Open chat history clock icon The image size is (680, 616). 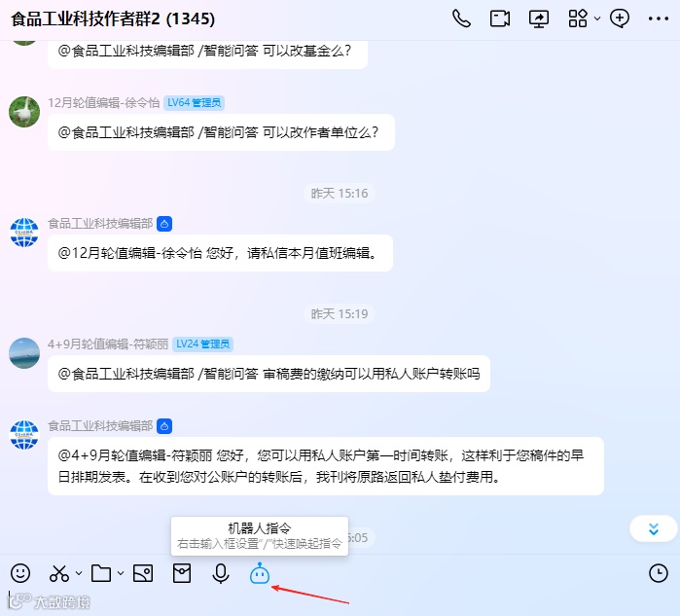658,573
